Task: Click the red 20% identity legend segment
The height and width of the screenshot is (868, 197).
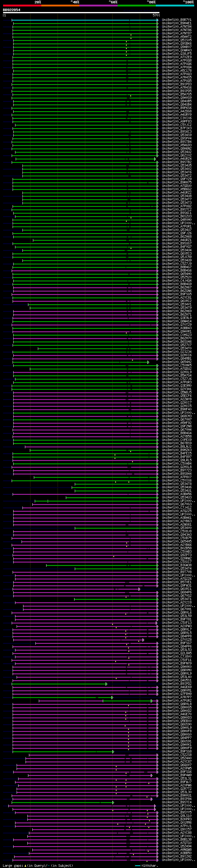Action: pyautogui.click(x=22, y=6)
